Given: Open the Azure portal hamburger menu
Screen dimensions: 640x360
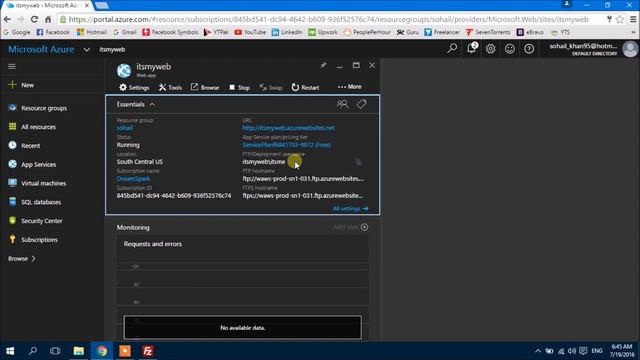Looking at the screenshot, I should click(12, 66).
